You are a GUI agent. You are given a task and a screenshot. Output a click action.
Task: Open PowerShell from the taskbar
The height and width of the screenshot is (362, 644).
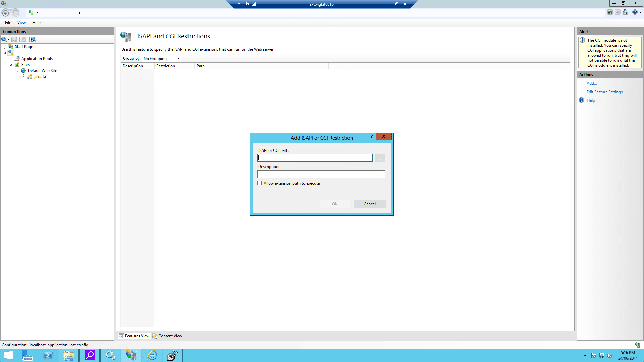tap(48, 355)
